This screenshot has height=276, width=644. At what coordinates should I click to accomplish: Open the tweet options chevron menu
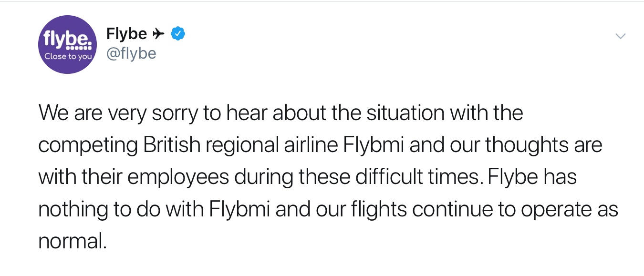[x=620, y=36]
